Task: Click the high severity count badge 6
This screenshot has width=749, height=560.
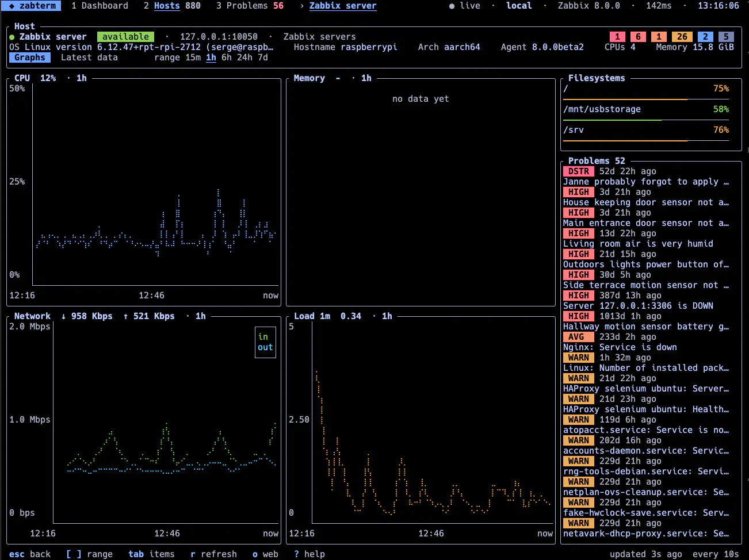Action: pos(638,37)
